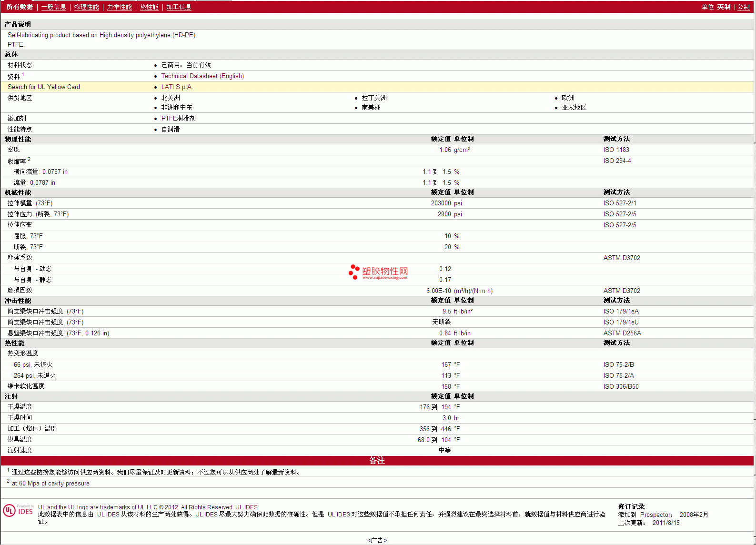The height and width of the screenshot is (545, 756).
Task: Click footnote 2 superscript beside 收缩率
Action: coord(29,159)
